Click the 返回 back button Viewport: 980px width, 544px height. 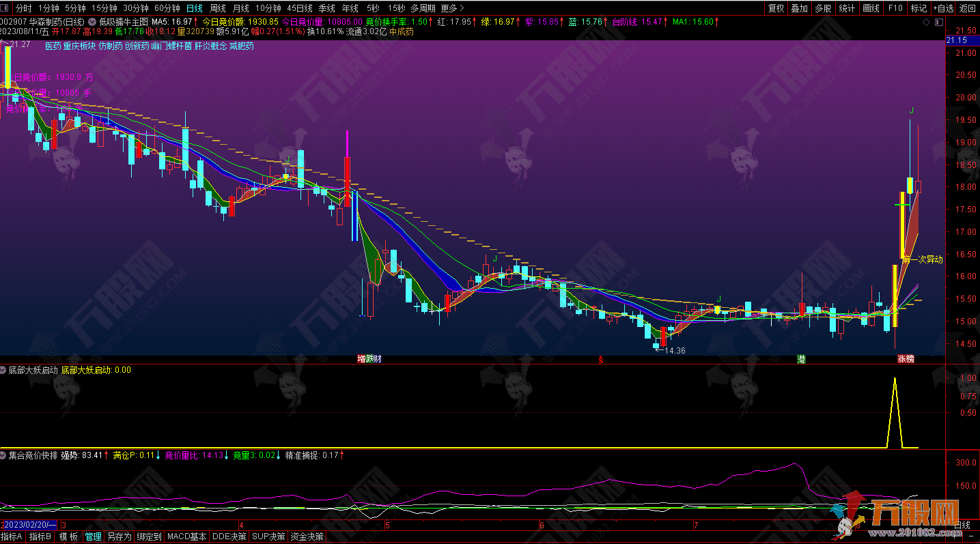pos(967,8)
